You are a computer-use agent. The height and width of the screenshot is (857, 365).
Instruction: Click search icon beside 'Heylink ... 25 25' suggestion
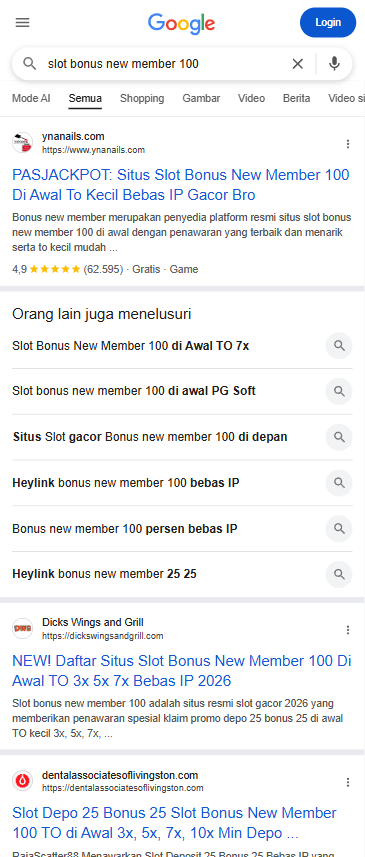click(339, 574)
